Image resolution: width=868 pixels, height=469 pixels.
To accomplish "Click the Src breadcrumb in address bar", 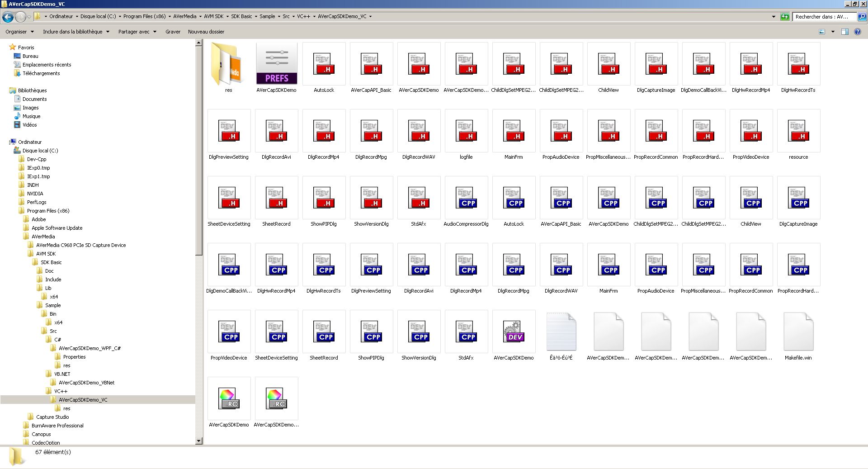I will (286, 17).
